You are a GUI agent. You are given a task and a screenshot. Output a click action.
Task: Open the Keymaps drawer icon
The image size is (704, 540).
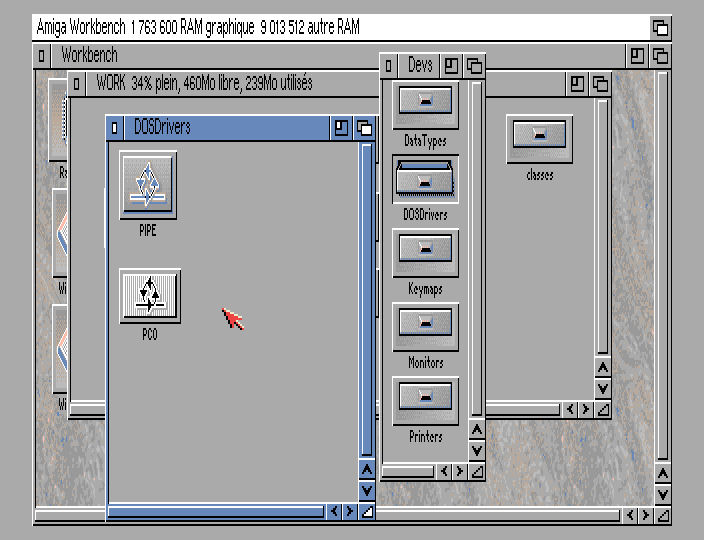[425, 253]
